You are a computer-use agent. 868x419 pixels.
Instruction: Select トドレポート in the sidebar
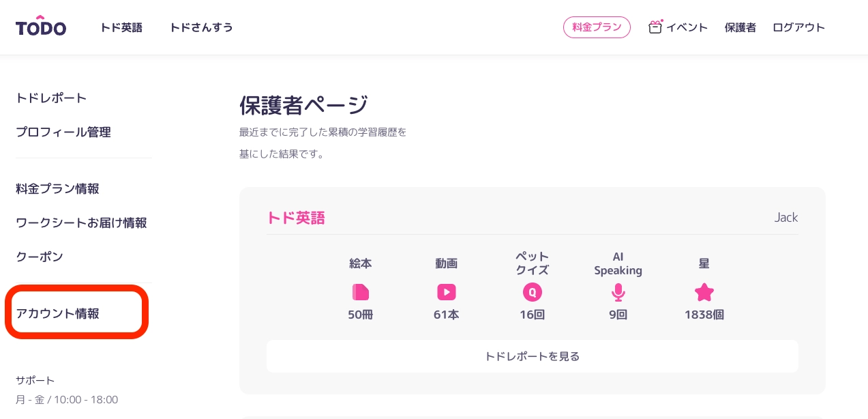point(51,98)
